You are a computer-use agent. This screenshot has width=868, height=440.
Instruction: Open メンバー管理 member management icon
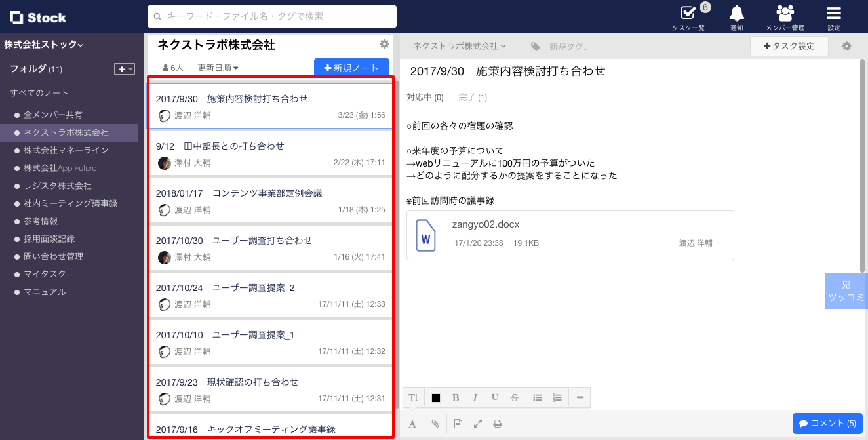coord(784,14)
